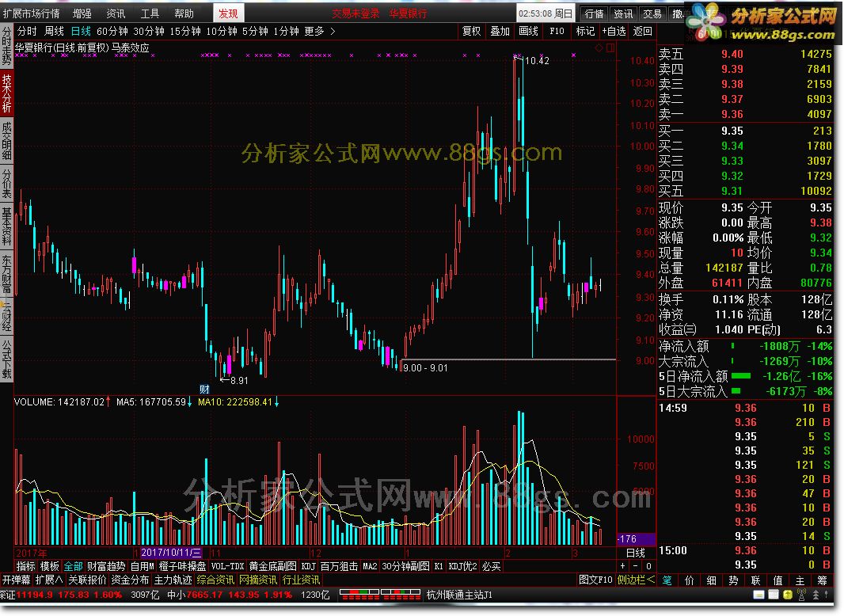Open the 帮助 menu
The image size is (844, 616).
[x=184, y=13]
